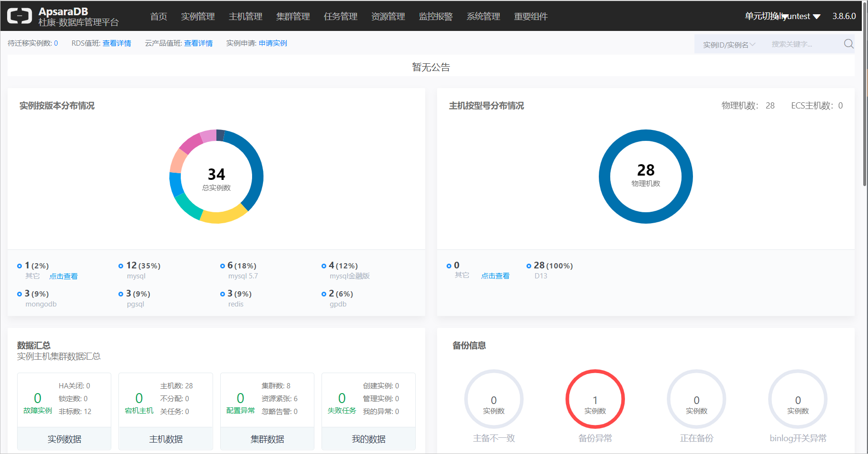Click the 宕机主机 count
Screen dimensions: 868x454
pos(139,398)
